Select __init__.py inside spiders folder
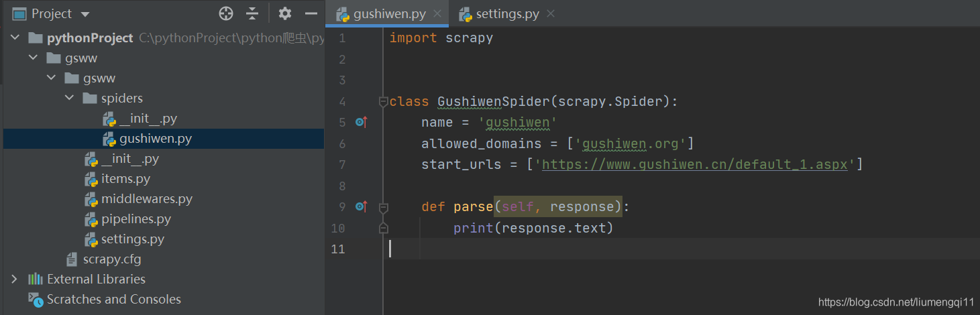The width and height of the screenshot is (980, 315). (x=148, y=119)
